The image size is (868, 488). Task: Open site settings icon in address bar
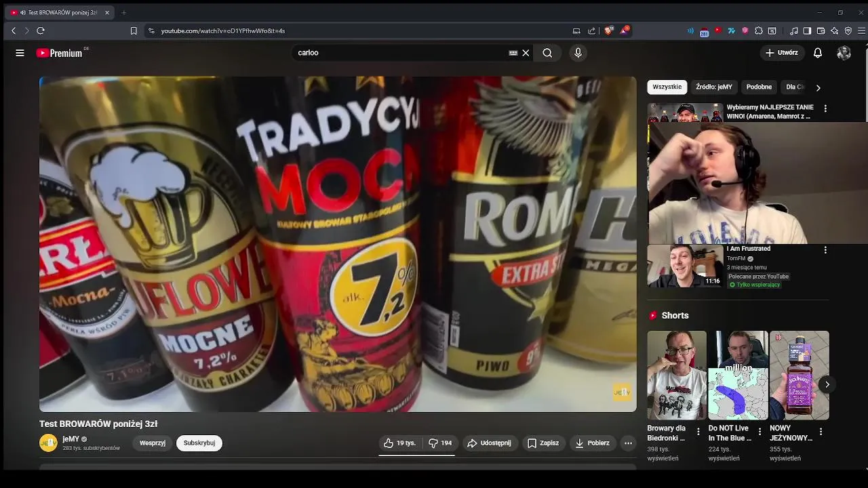[151, 30]
